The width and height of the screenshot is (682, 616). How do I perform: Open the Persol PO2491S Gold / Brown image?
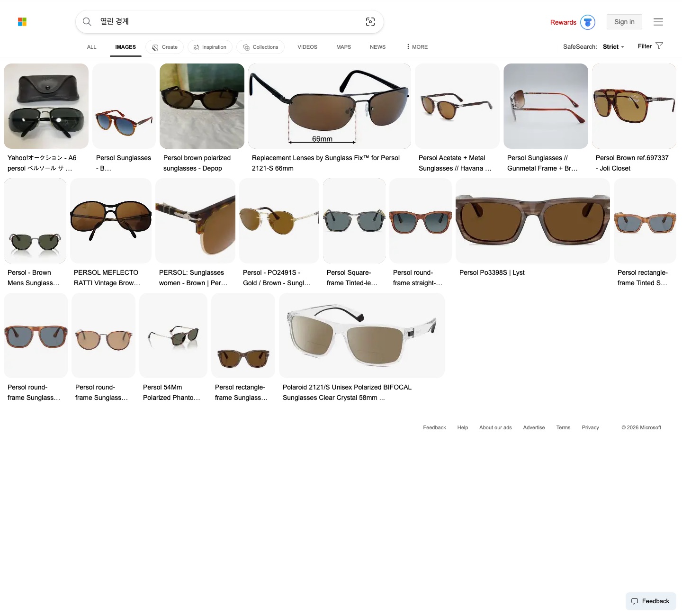pos(279,221)
